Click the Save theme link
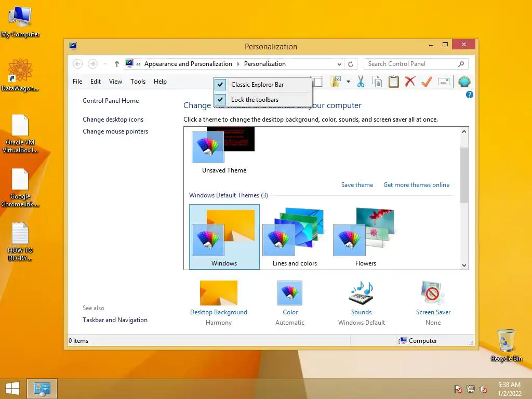Screen dimensions: 532x399 (x=357, y=185)
